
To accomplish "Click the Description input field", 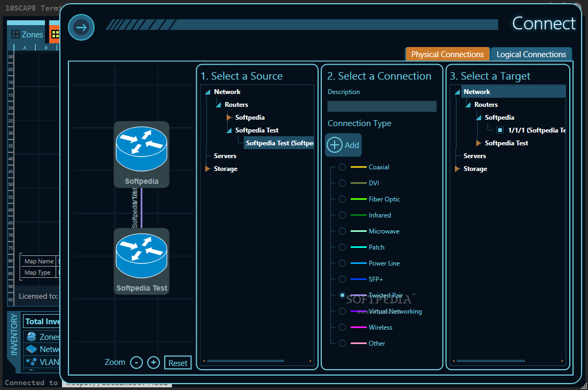I will click(382, 106).
